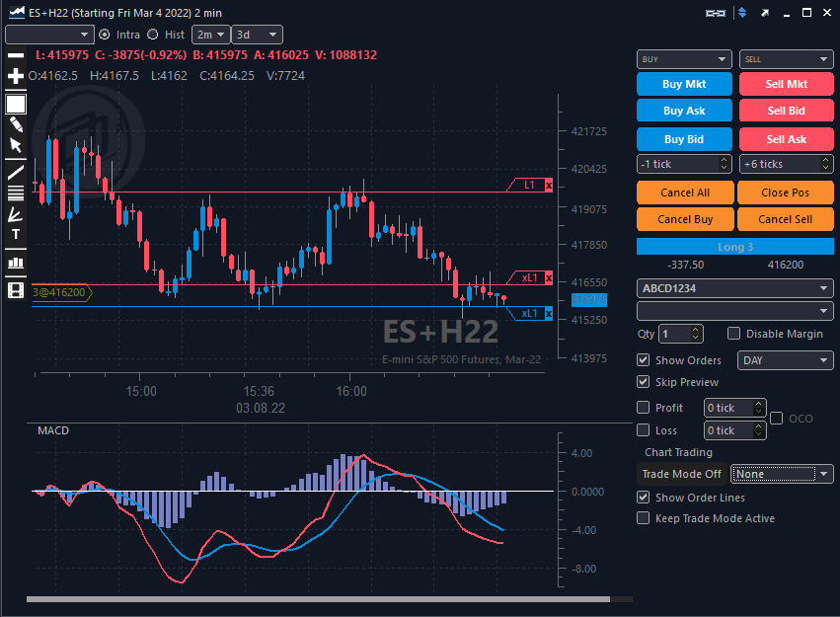Viewport: 840px width, 617px height.
Task: Cancel the blue xL1 order line
Action: pos(549,313)
